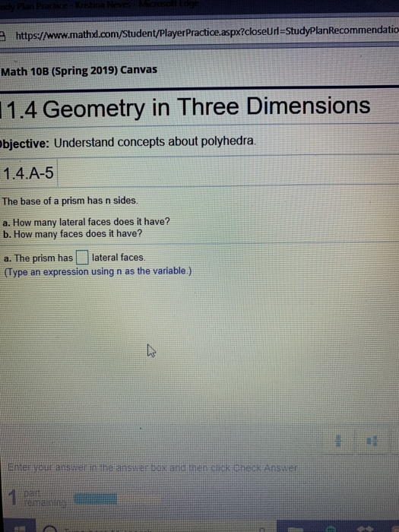Click 'b. How many faces does it have?' line
399x532 pixels.
tap(72, 234)
